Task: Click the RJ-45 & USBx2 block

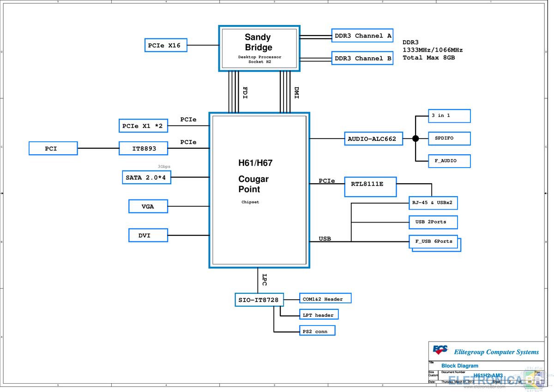Action: pyautogui.click(x=434, y=203)
